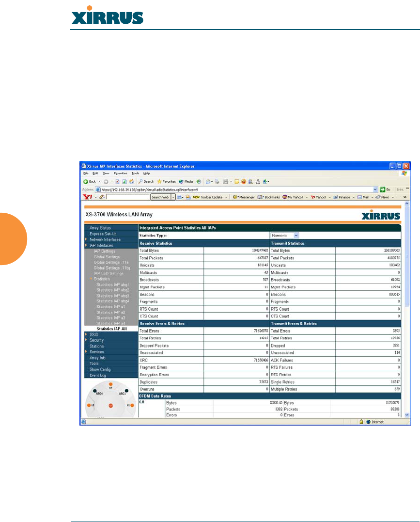Viewport: 420px width, 522px height.
Task: Click the My Yahoo! button
Action: pos(293,197)
